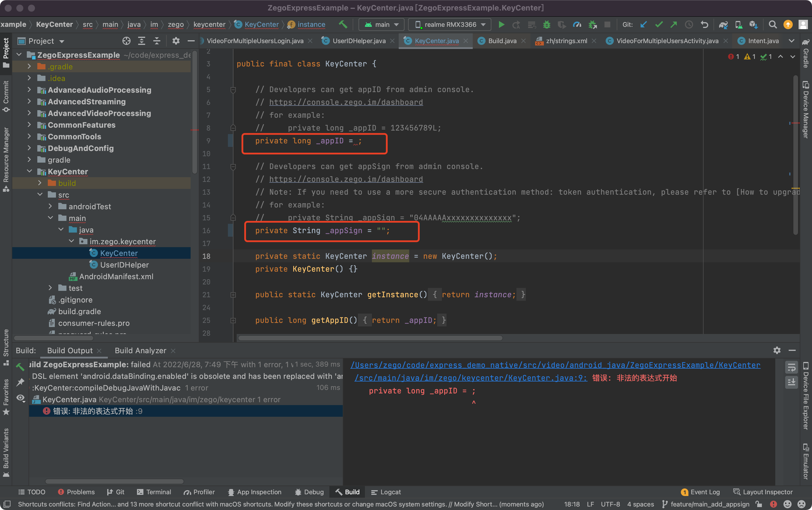Viewport: 812px width, 510px height.
Task: Toggle the pin tab icon in Build
Action: pyautogui.click(x=21, y=382)
